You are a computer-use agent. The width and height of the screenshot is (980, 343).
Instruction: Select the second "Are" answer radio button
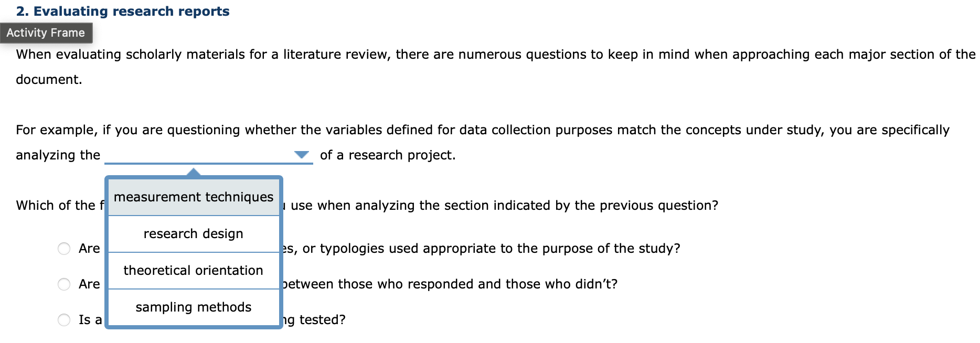[x=64, y=284]
